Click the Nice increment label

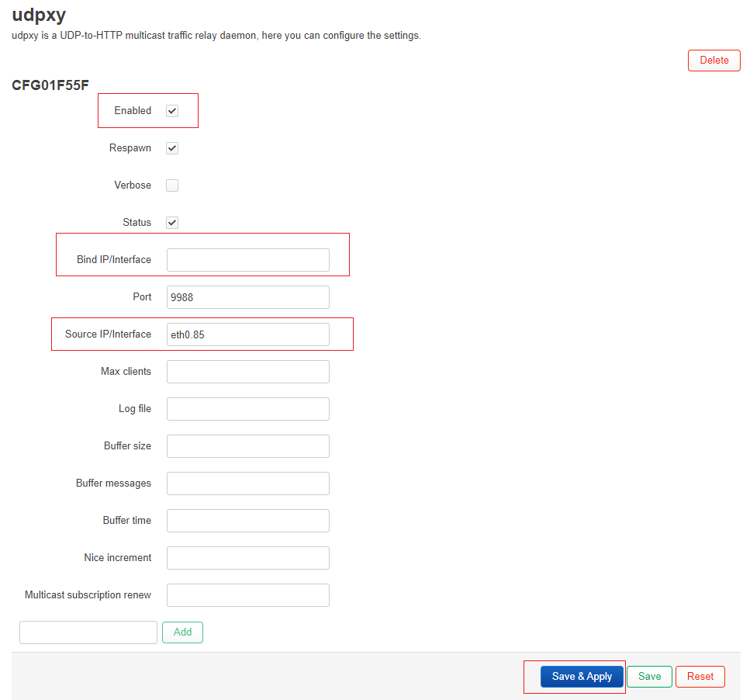pyautogui.click(x=118, y=558)
